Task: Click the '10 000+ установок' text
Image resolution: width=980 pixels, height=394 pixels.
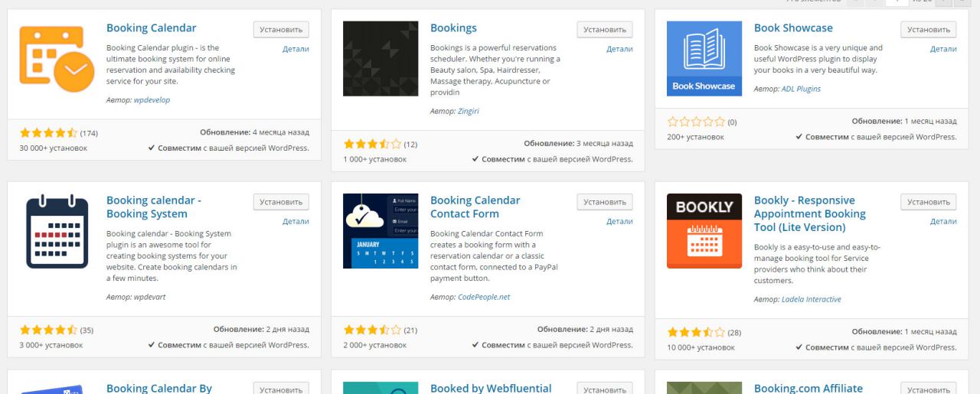Action: pyautogui.click(x=701, y=347)
